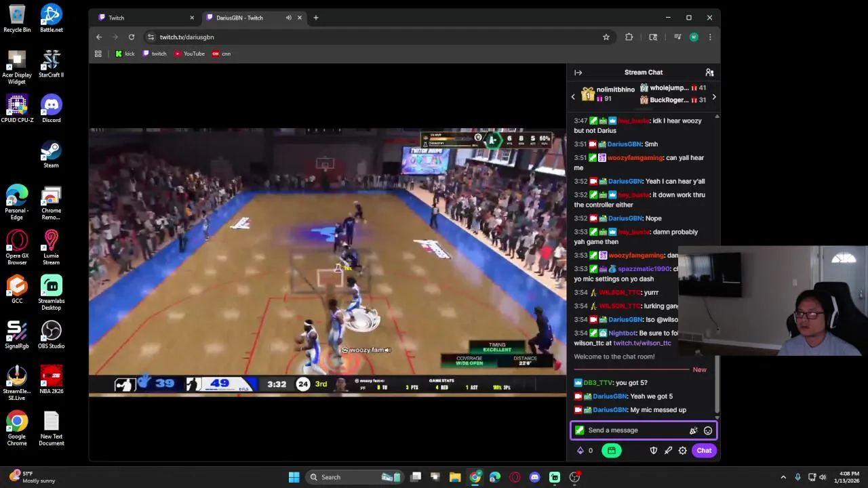
Task: Open the emote picker smiley icon
Action: click(x=708, y=430)
